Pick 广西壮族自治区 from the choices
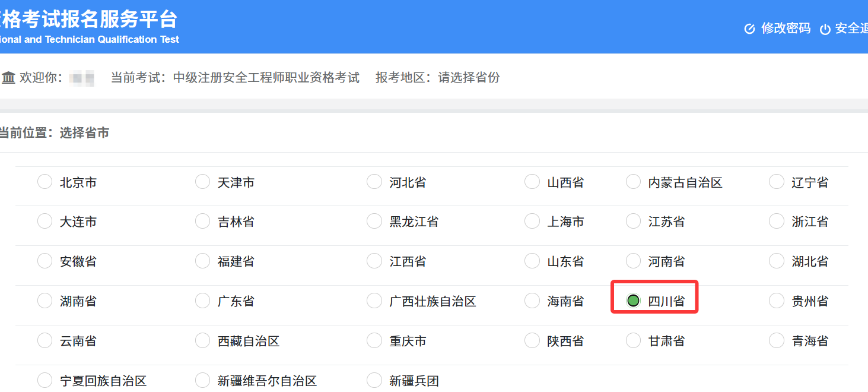868x392 pixels. (x=374, y=300)
